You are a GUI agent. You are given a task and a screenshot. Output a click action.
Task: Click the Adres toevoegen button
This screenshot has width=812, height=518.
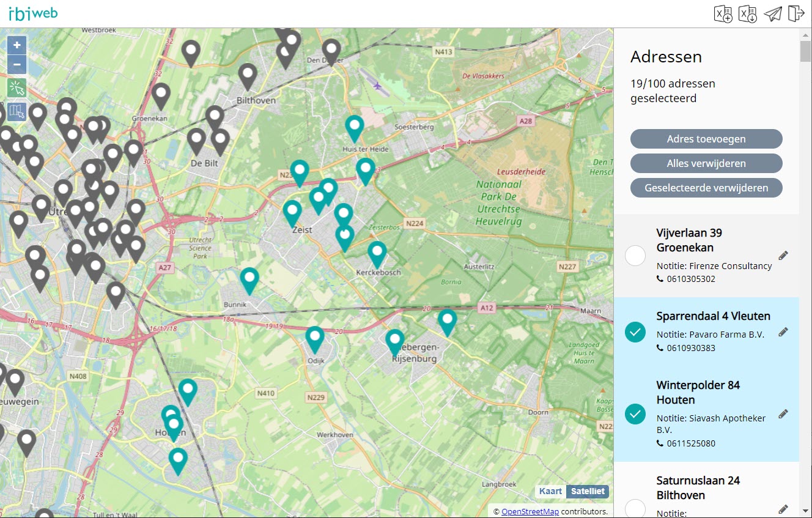706,139
